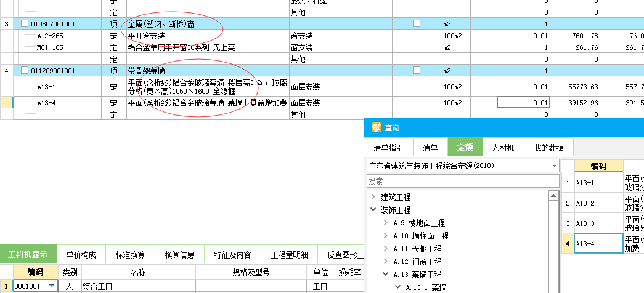The height and width of the screenshot is (293, 644).
Task: Click 幕墙上悬窗增加费 name cell
Action: click(x=208, y=103)
